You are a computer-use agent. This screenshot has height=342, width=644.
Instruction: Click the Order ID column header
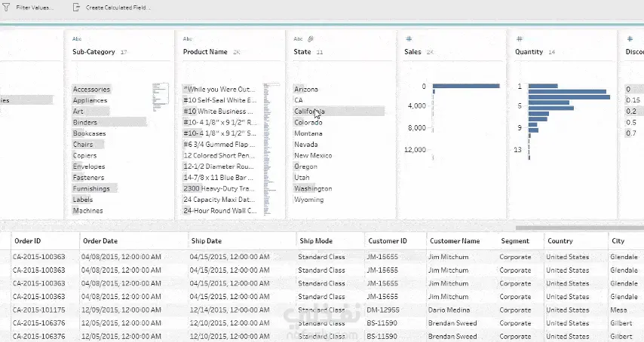point(27,241)
